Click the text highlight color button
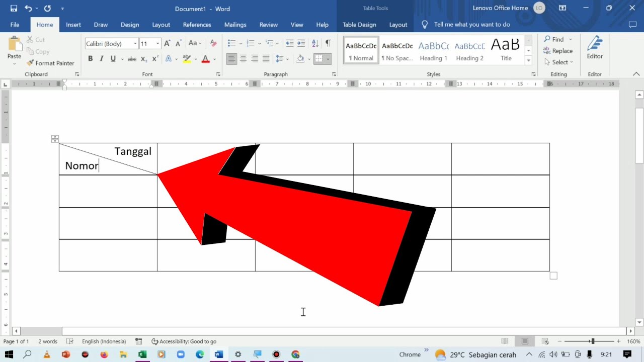This screenshot has width=644, height=362. [x=187, y=59]
